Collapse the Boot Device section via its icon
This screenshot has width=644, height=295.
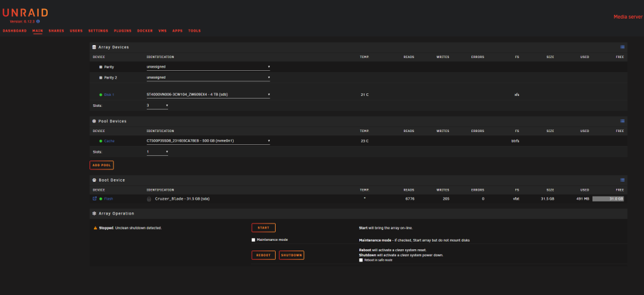[x=622, y=180]
